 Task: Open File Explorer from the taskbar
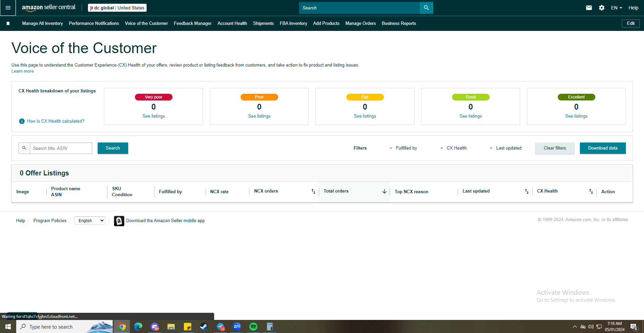(171, 327)
